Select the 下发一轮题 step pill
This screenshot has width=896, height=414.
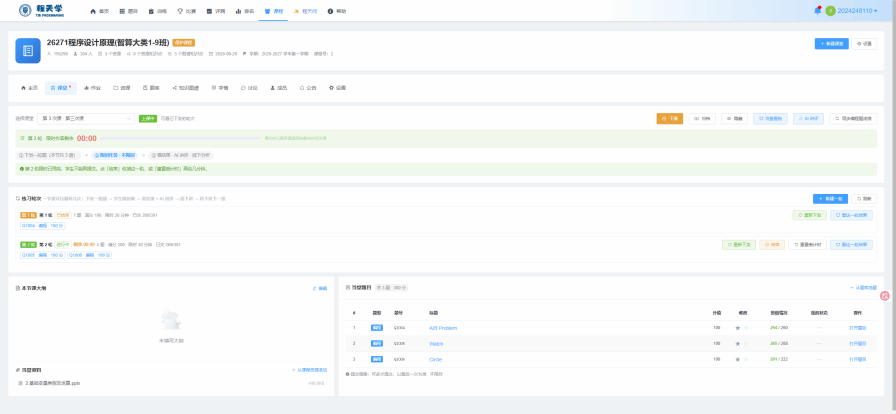[x=49, y=155]
